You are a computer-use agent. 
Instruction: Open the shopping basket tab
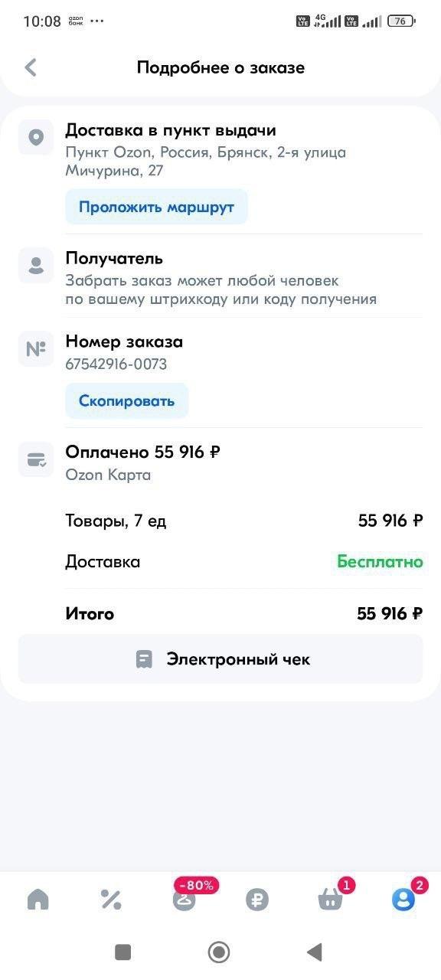pos(331,898)
